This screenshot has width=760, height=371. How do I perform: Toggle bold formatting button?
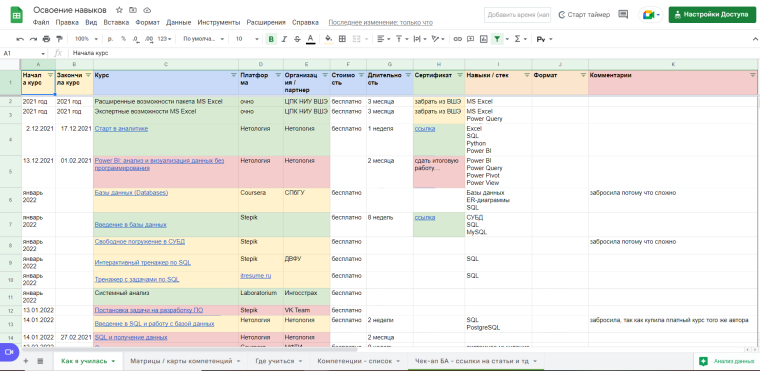(x=271, y=39)
